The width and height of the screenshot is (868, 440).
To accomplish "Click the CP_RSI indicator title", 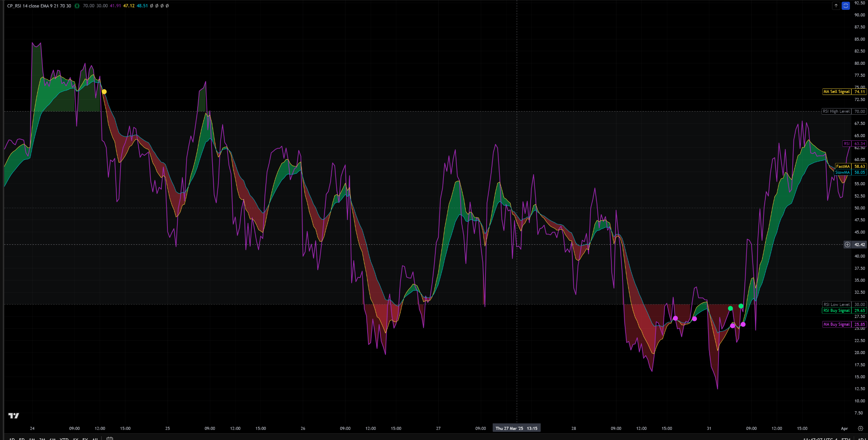I will (39, 6).
